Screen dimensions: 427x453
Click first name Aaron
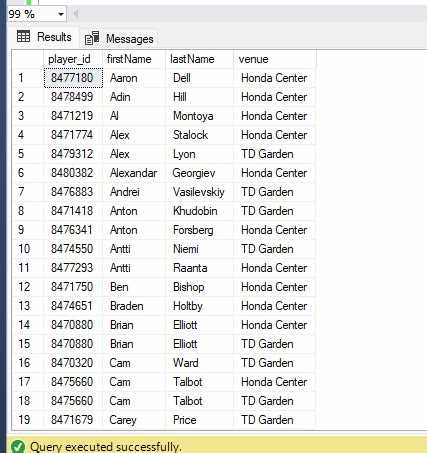[123, 78]
